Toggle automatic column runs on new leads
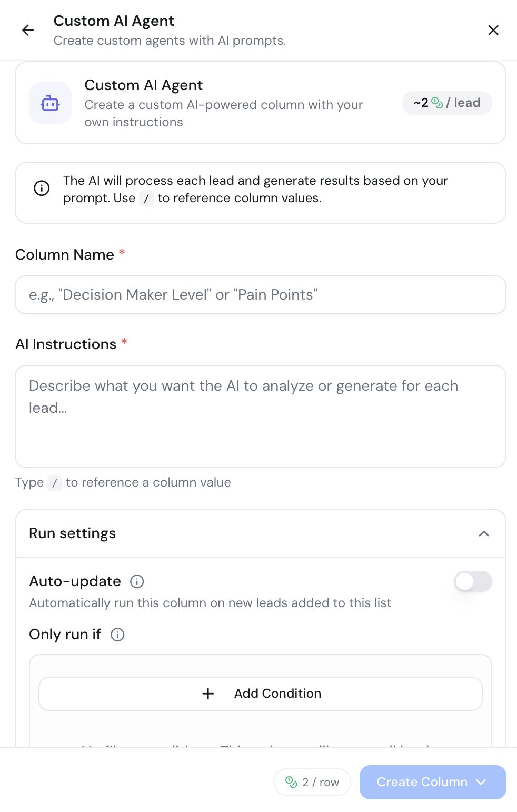This screenshot has width=517, height=812. click(472, 581)
